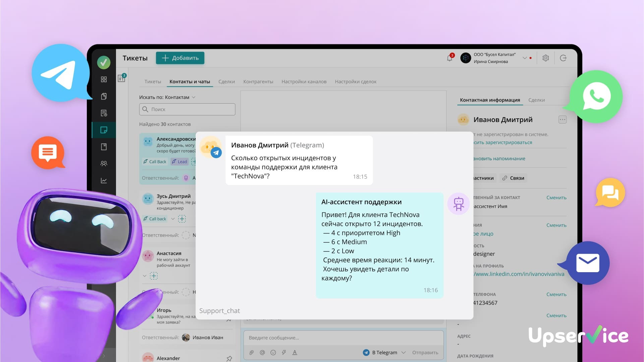Pin the Alexander contact
Viewport: 644px width, 362px height.
[x=229, y=358]
